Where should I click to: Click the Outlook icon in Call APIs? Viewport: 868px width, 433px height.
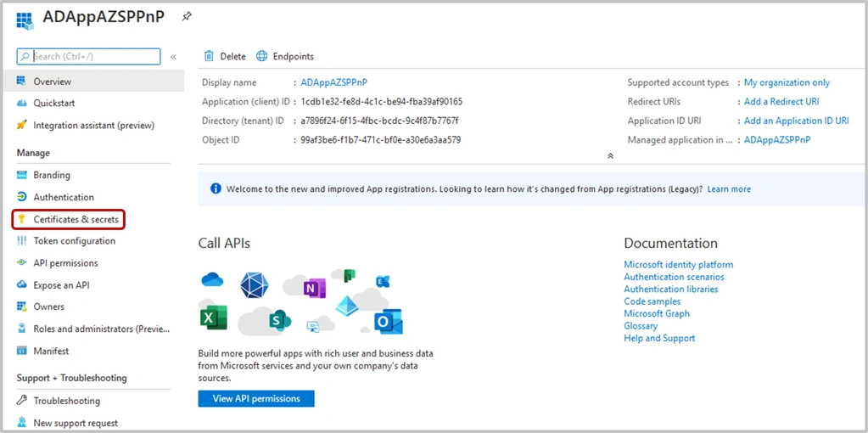[388, 322]
